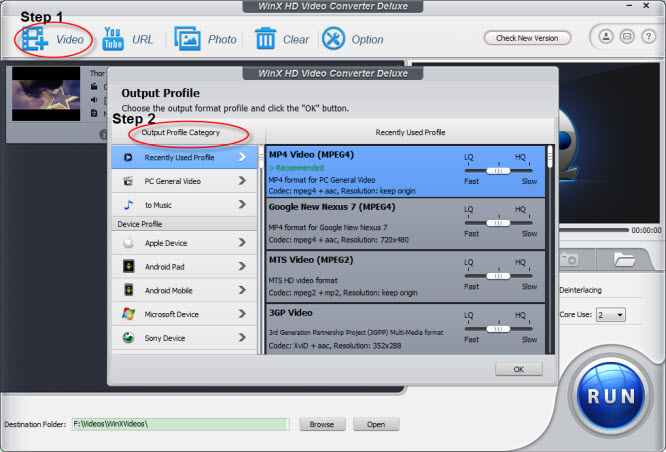Screen dimensions: 666x452
Task: Expand to Music chevron
Action: click(242, 205)
